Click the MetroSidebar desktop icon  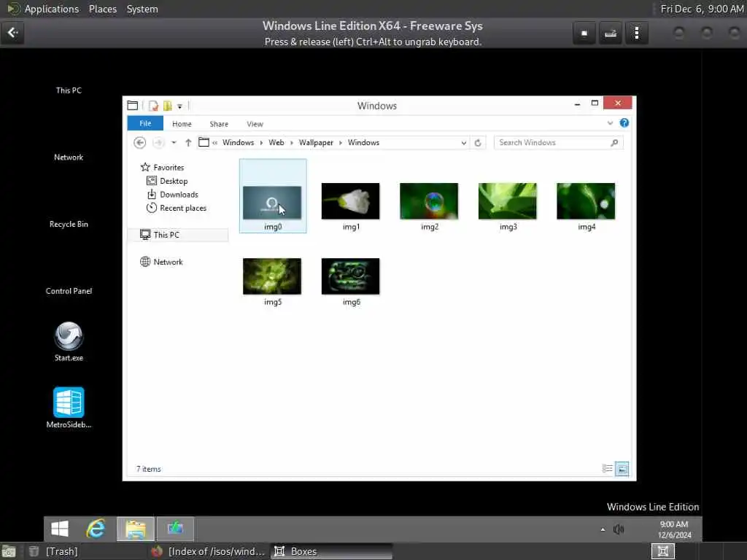pos(69,408)
